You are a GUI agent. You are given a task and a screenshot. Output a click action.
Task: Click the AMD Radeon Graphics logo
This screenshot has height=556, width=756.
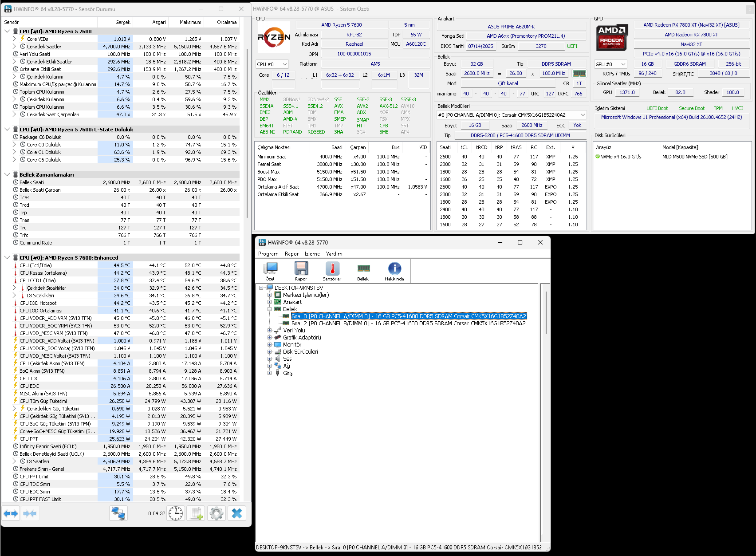click(x=611, y=37)
